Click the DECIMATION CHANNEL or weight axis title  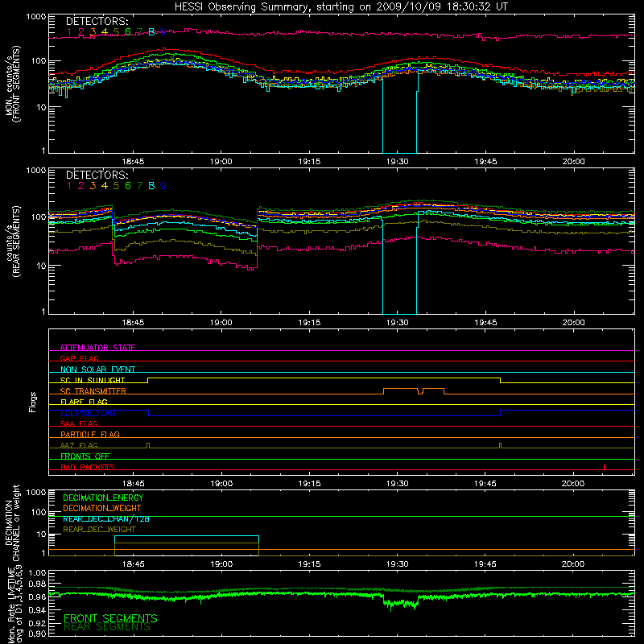point(13,522)
